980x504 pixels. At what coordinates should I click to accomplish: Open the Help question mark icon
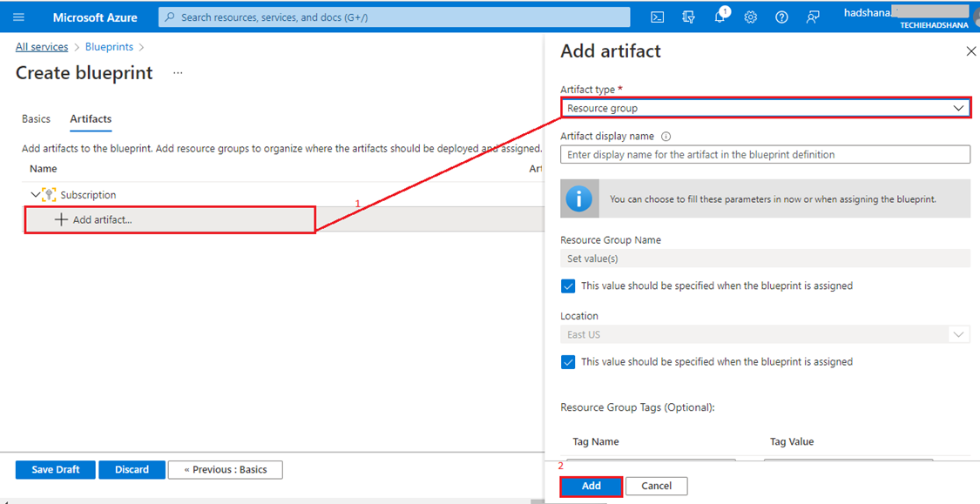[x=781, y=17]
